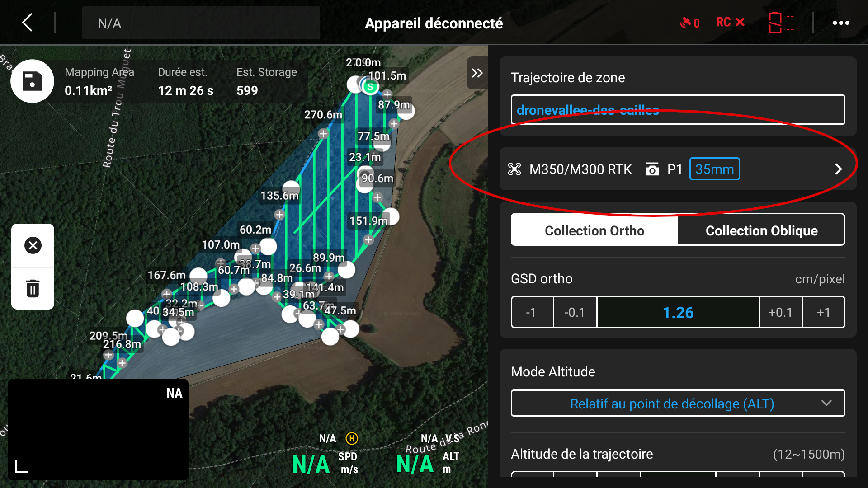Collapse side panel with double-chevron icon
868x488 pixels.
click(x=477, y=73)
